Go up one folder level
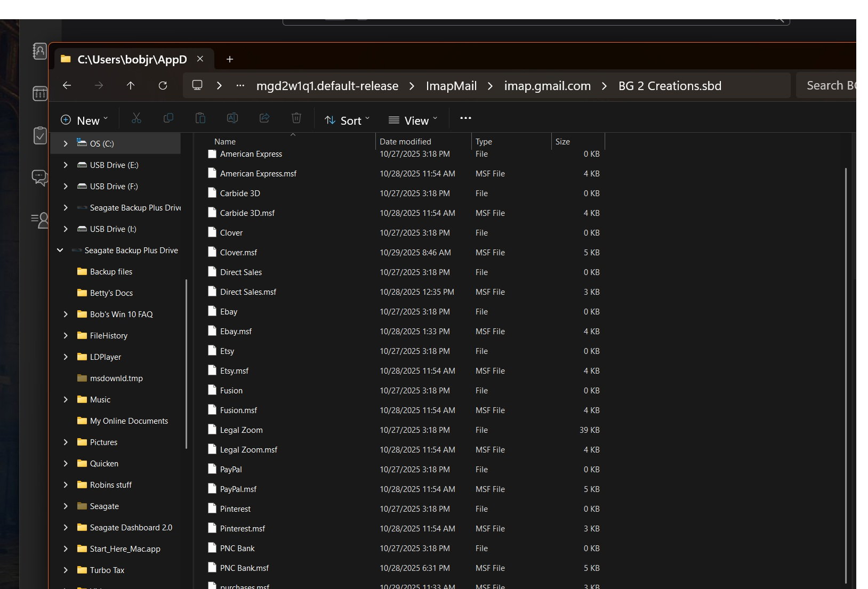The height and width of the screenshot is (589, 868). [131, 86]
